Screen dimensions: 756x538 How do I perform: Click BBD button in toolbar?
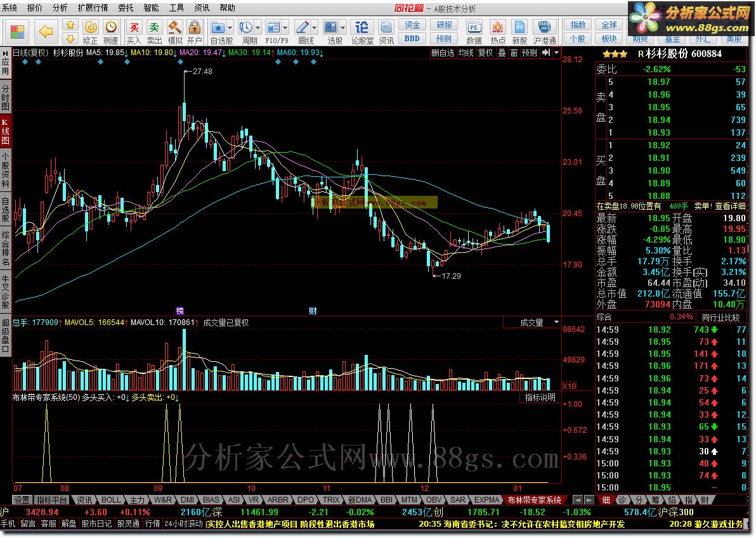(x=412, y=39)
